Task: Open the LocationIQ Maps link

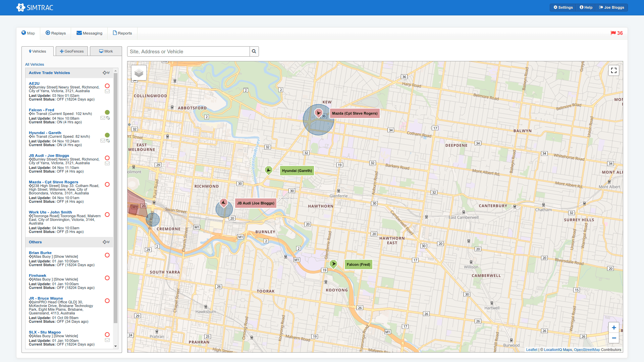Action: click(558, 350)
